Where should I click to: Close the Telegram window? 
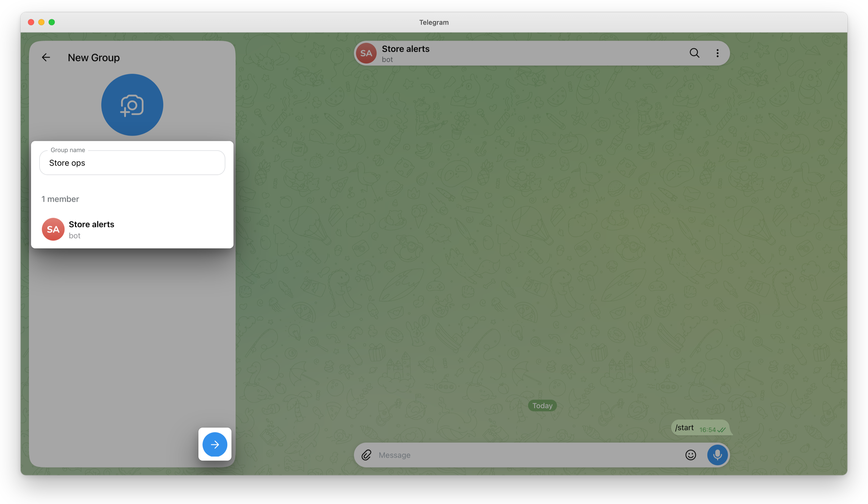pos(31,22)
